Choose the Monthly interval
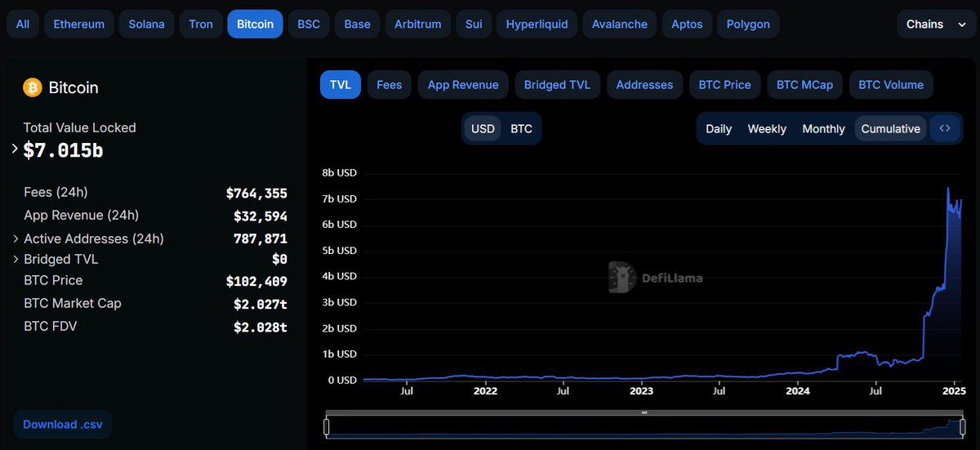 [x=823, y=129]
